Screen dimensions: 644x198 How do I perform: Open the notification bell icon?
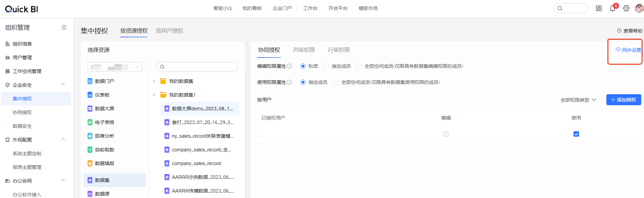click(x=612, y=9)
